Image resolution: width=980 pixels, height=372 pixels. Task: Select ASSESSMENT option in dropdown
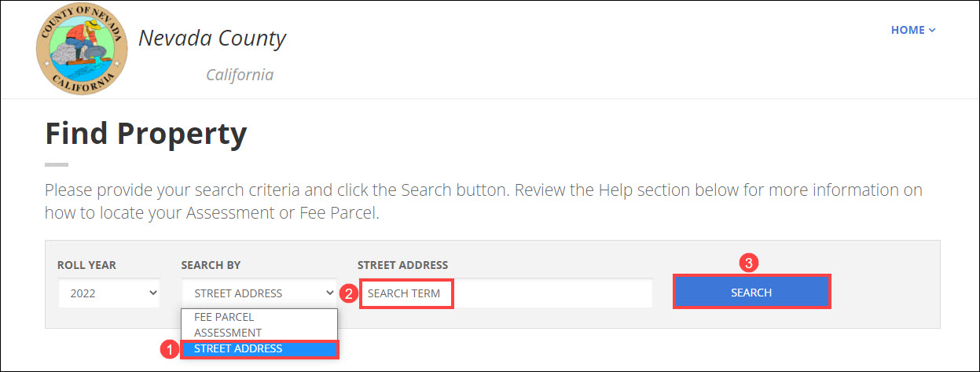coord(228,333)
